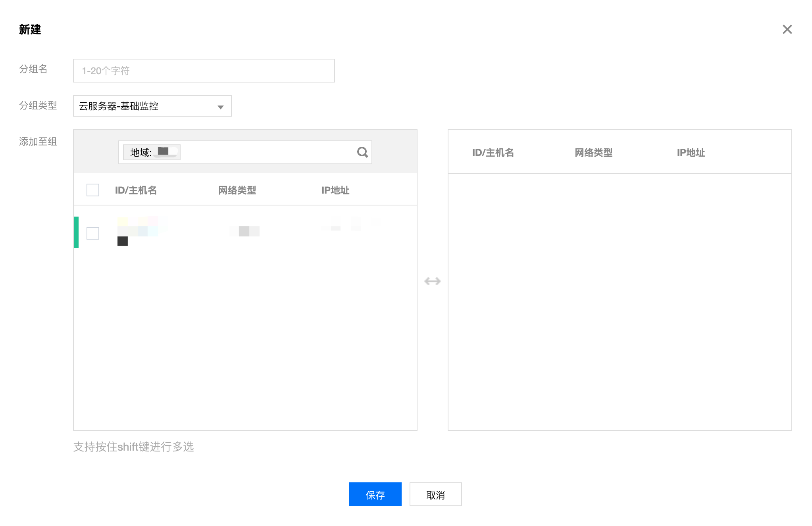The width and height of the screenshot is (812, 526).
Task: Check the select-all checkbox in header
Action: click(93, 190)
